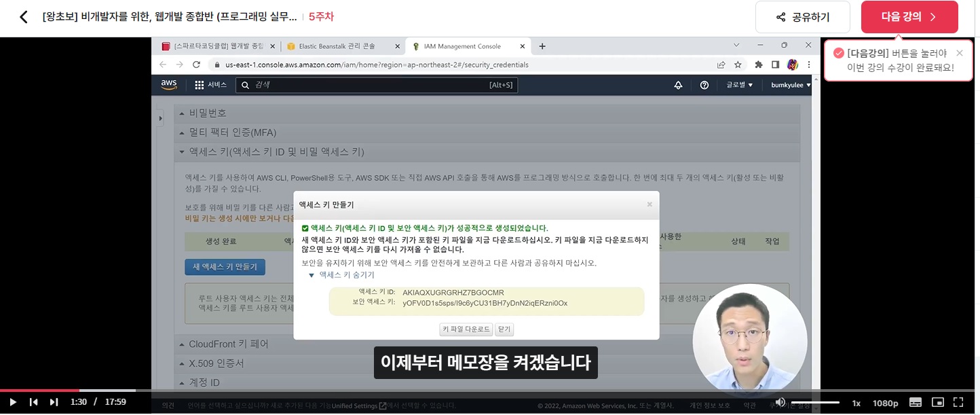
Task: Open the 1x playback speed menu
Action: (x=856, y=403)
